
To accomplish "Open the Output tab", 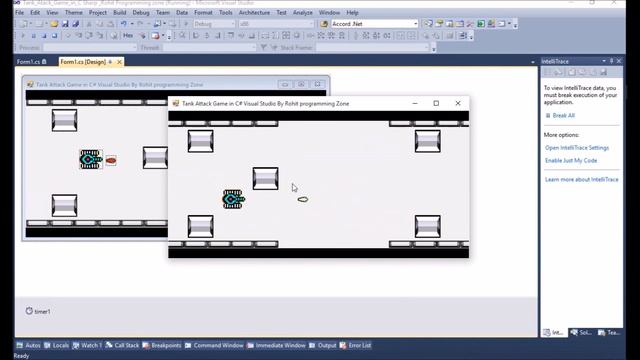I will pyautogui.click(x=322, y=345).
